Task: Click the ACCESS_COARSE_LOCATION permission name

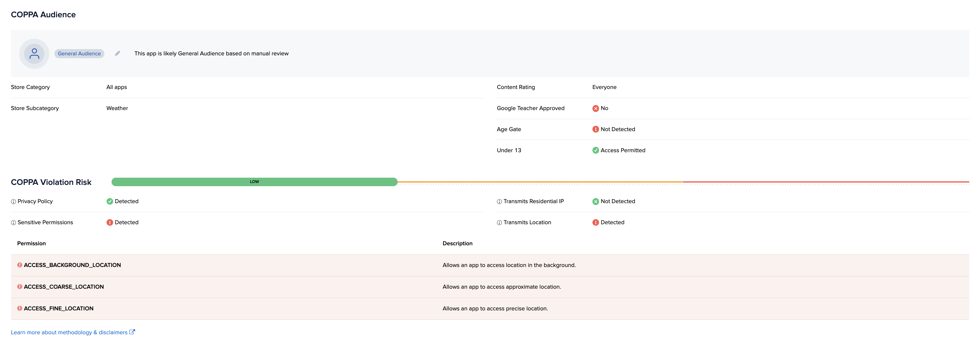Action: coord(63,287)
